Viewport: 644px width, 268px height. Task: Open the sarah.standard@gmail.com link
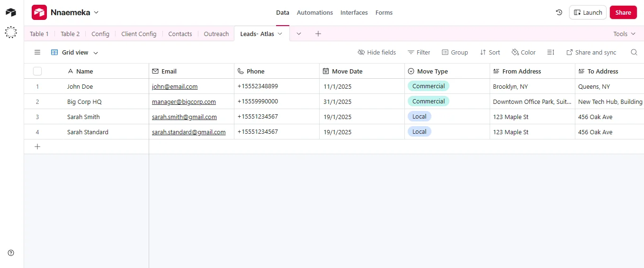tap(188, 132)
